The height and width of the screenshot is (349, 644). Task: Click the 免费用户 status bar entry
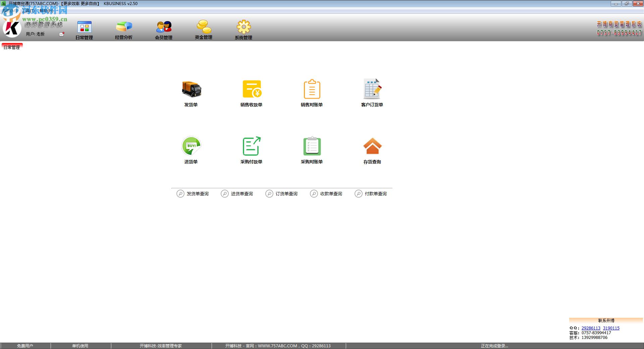point(25,346)
